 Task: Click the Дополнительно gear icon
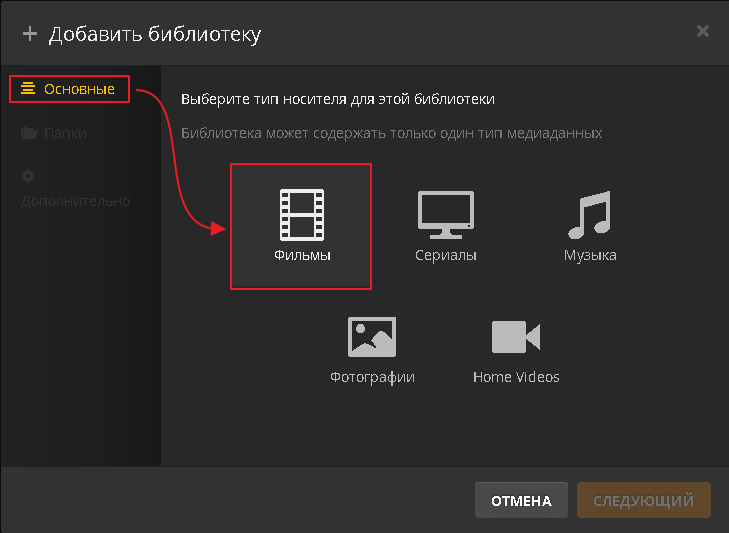tap(28, 176)
